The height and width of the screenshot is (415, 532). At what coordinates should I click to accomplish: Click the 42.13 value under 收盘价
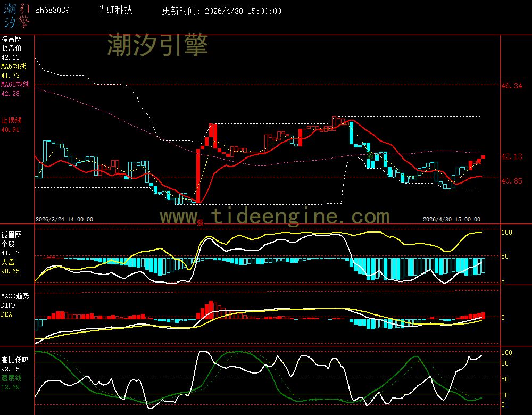coord(11,57)
